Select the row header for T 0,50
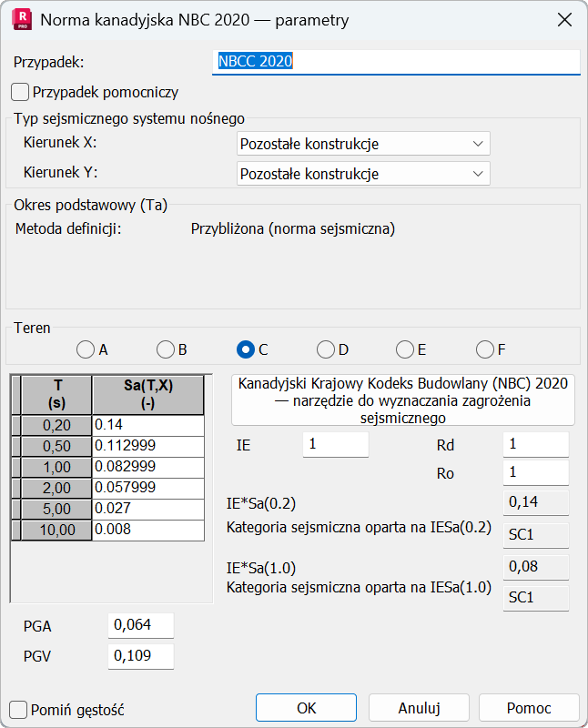 [56, 446]
